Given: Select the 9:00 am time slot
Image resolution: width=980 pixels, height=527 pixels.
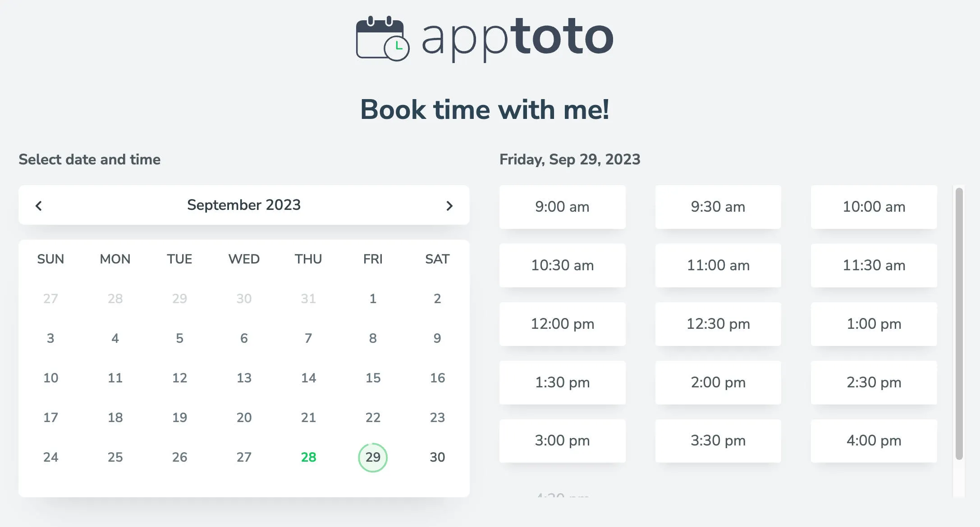Looking at the screenshot, I should [x=562, y=207].
